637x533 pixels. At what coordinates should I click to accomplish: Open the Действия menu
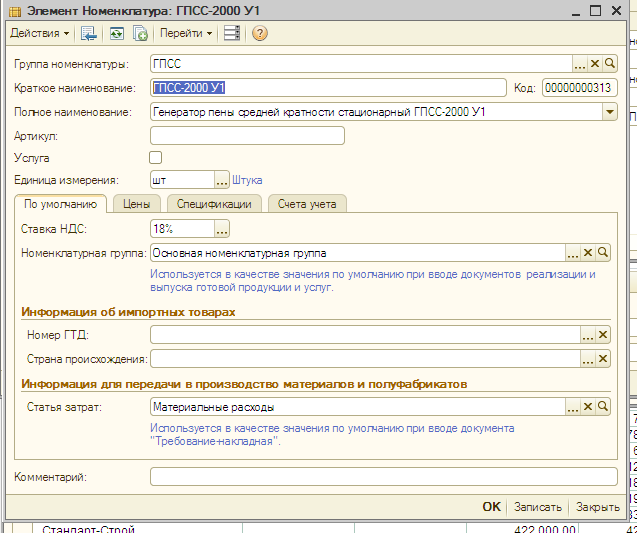point(39,33)
